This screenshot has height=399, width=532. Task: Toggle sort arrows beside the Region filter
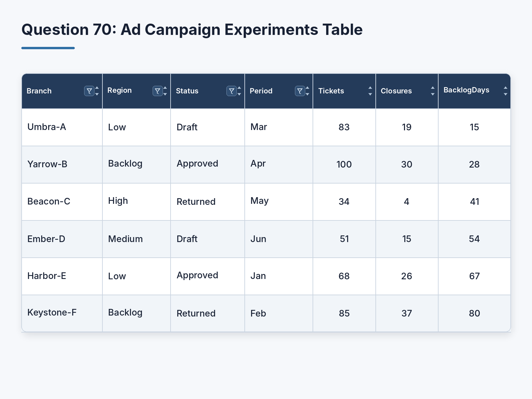click(x=165, y=91)
